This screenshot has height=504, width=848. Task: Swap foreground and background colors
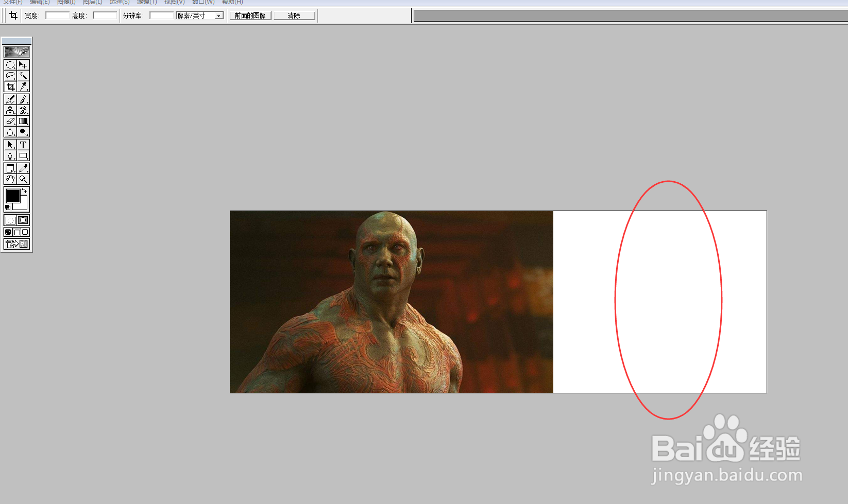point(24,191)
